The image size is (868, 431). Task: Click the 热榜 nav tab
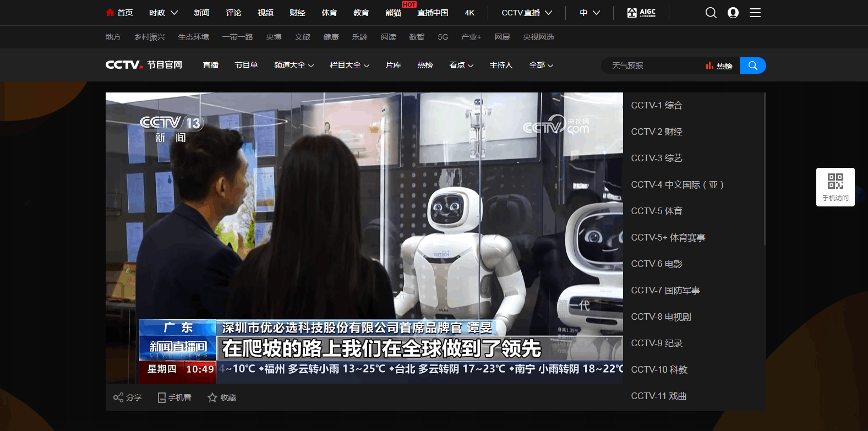click(x=425, y=65)
